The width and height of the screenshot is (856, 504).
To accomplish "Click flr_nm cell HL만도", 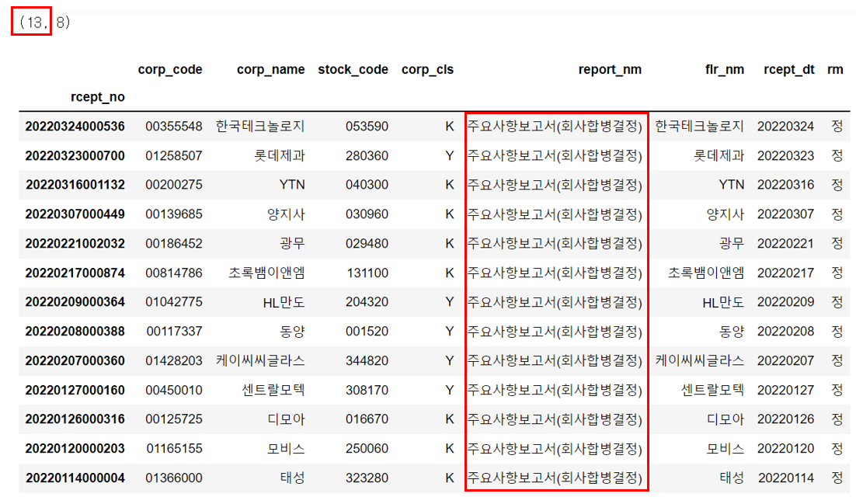I will click(723, 303).
